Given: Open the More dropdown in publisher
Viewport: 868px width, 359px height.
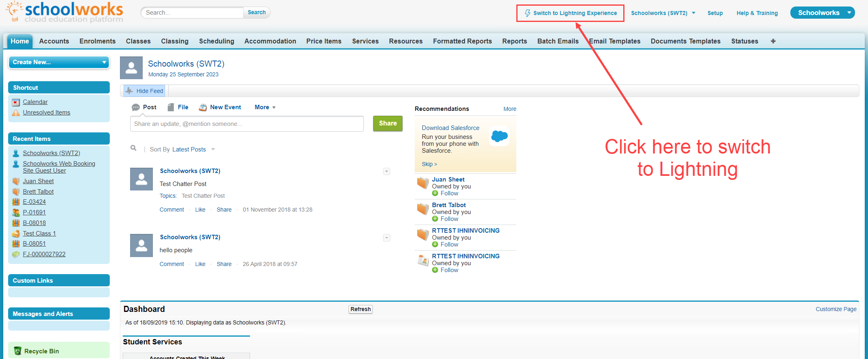Looking at the screenshot, I should click(265, 107).
